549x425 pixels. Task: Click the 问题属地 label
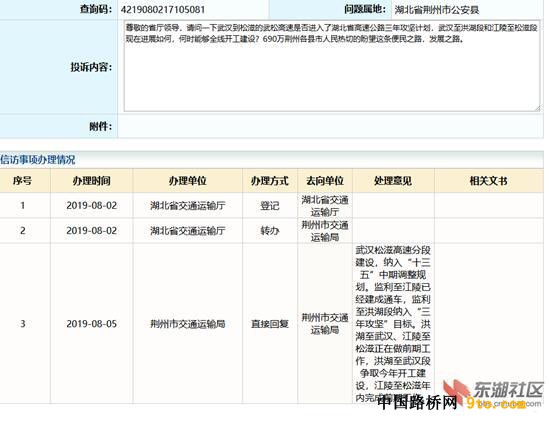365,9
